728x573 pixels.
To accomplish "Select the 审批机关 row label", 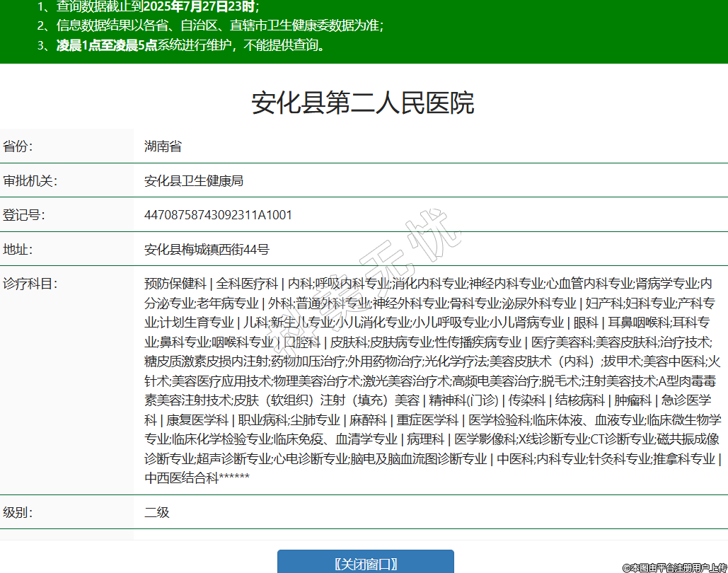I will click(x=30, y=180).
